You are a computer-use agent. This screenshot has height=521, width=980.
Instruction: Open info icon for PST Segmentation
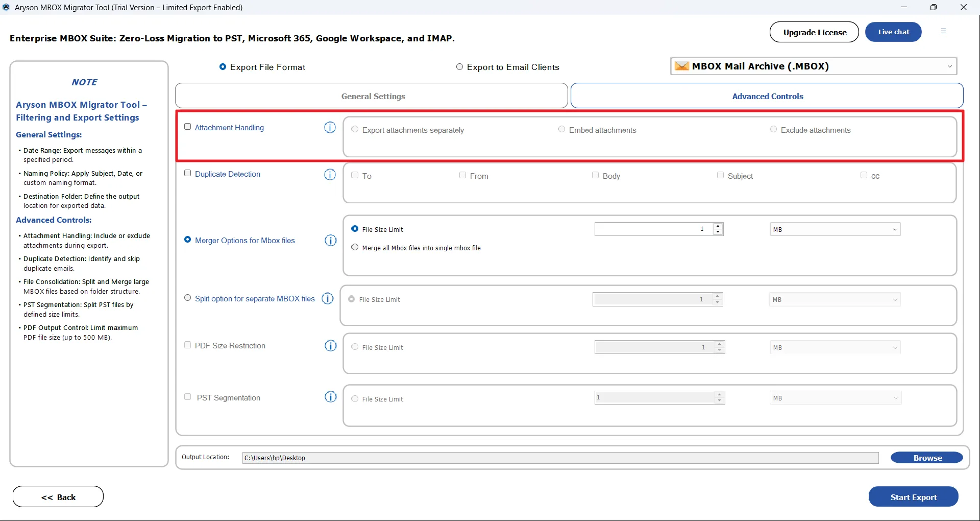[x=331, y=397]
